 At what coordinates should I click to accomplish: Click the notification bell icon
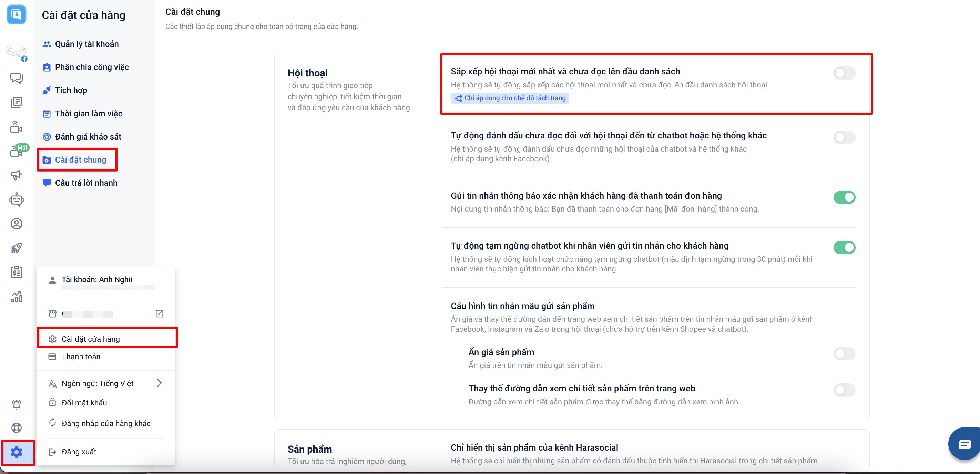16,404
